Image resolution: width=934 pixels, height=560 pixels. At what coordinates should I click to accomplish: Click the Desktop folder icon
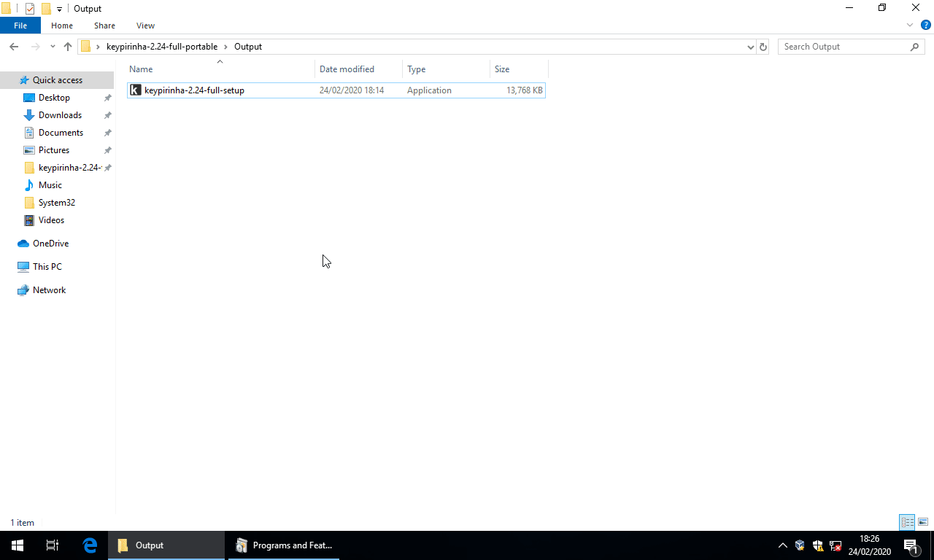tap(29, 98)
